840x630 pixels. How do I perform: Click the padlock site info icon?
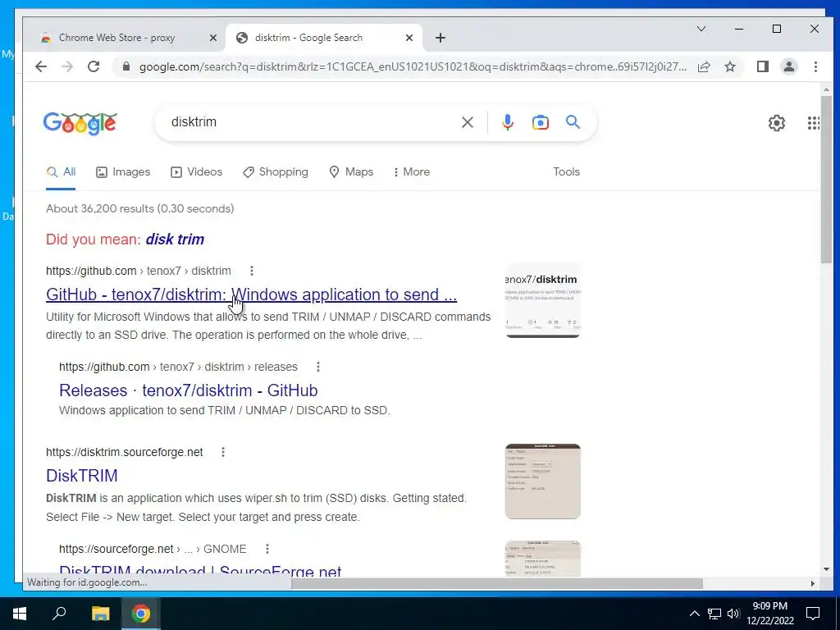(126, 66)
